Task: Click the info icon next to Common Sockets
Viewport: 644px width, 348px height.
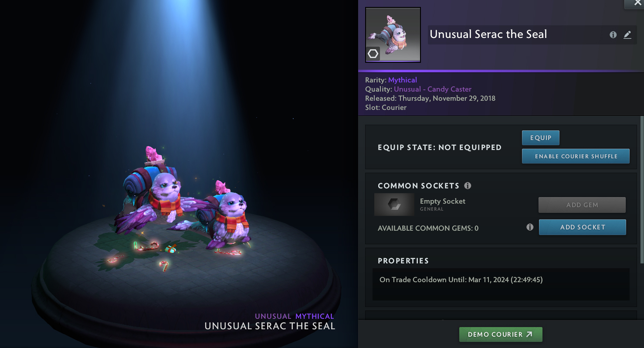Action: tap(468, 186)
